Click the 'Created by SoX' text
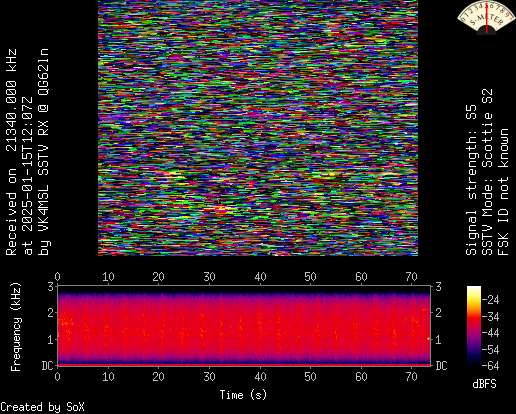This screenshot has width=516, height=414. click(x=42, y=407)
